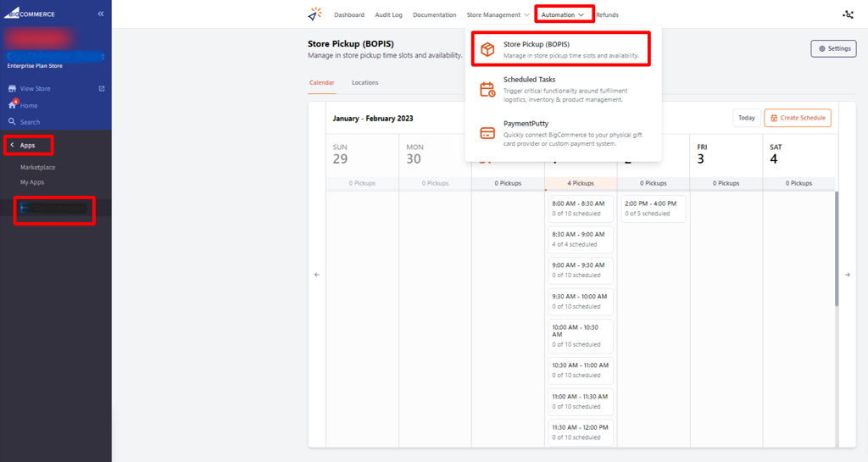Click the January - February 2023 label
The height and width of the screenshot is (462, 868).
[373, 119]
